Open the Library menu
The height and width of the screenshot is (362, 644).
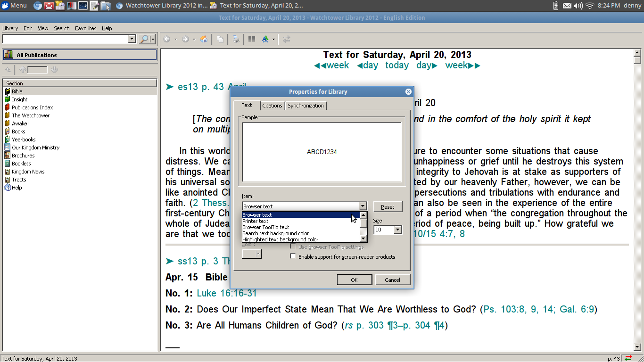[x=10, y=28]
